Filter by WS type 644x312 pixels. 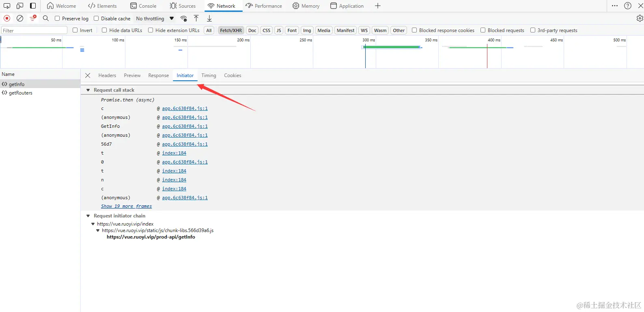pyautogui.click(x=364, y=30)
